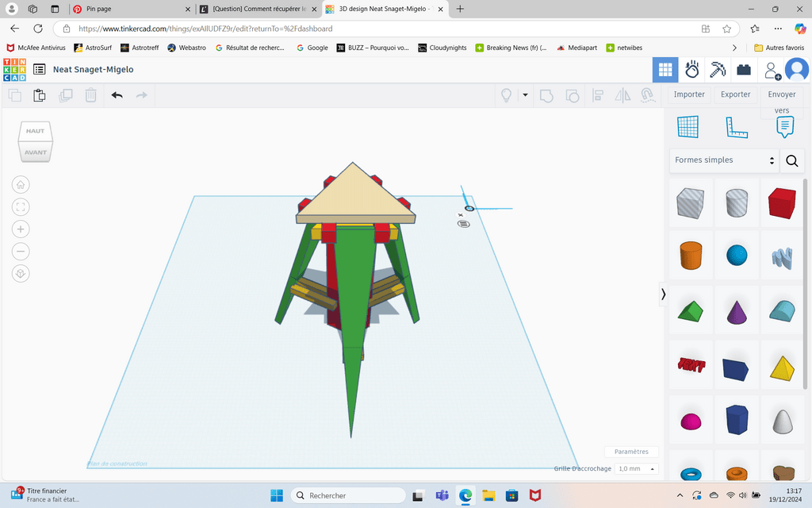Viewport: 812px width, 508px height.
Task: Open the Blocks pickaxe view
Action: [x=718, y=70]
